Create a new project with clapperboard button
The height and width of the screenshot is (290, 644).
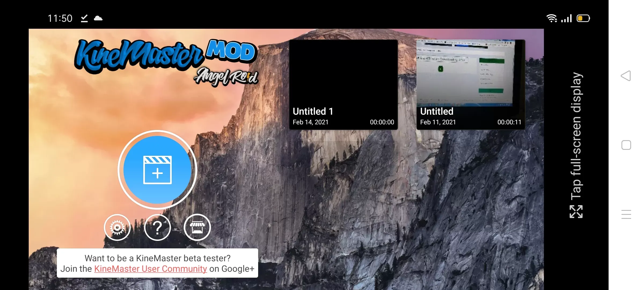pos(158,170)
